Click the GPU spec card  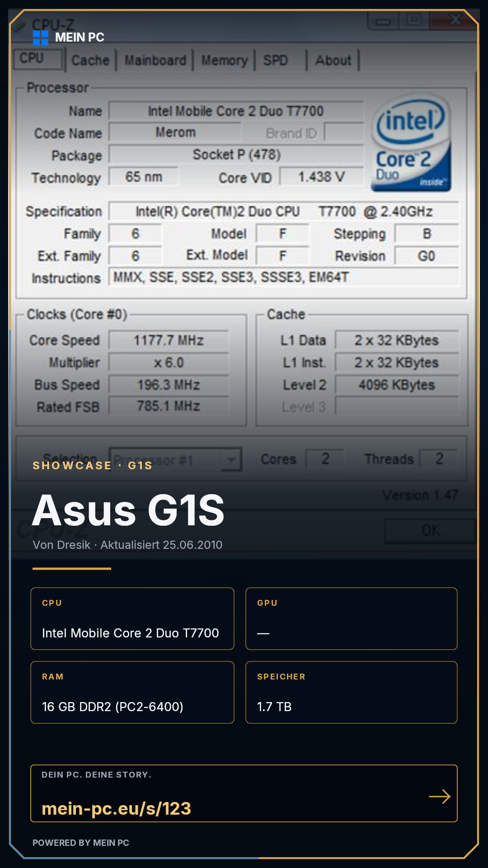[x=352, y=618]
